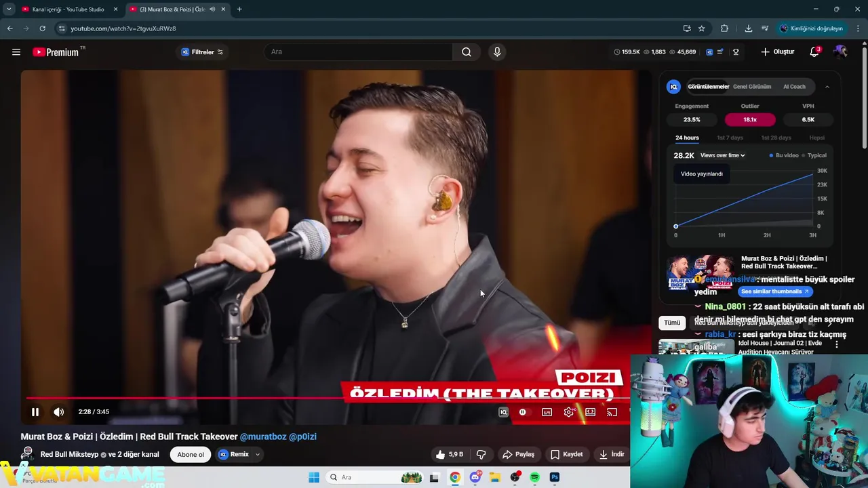The image size is (868, 488).
Task: Cast the video using the cast icon
Action: point(612,412)
